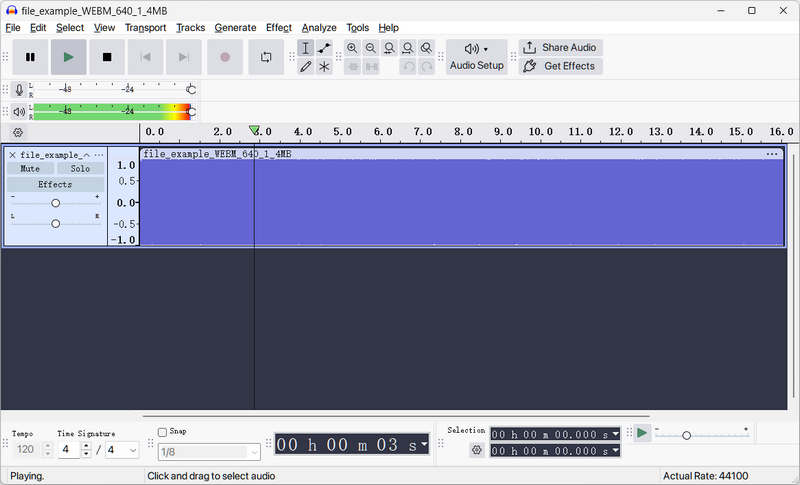Open the time display format dropdown arrow
Image resolution: width=800 pixels, height=485 pixels.
424,444
